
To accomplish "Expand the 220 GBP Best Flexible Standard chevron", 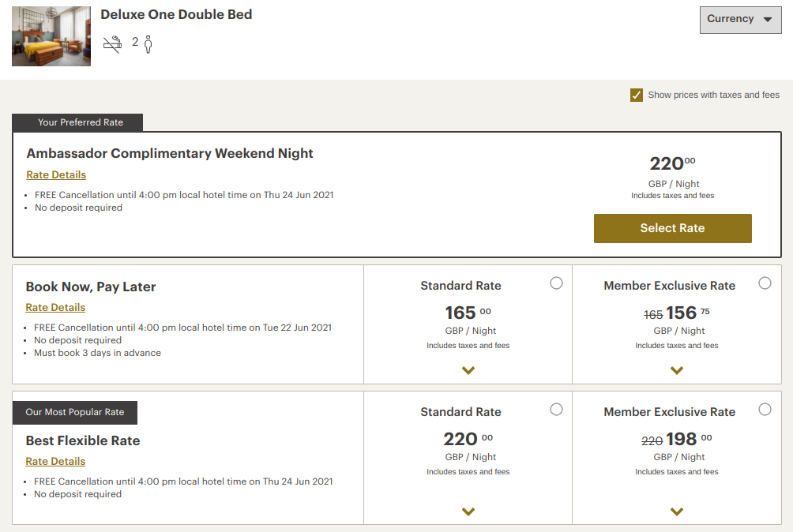I will tap(468, 511).
